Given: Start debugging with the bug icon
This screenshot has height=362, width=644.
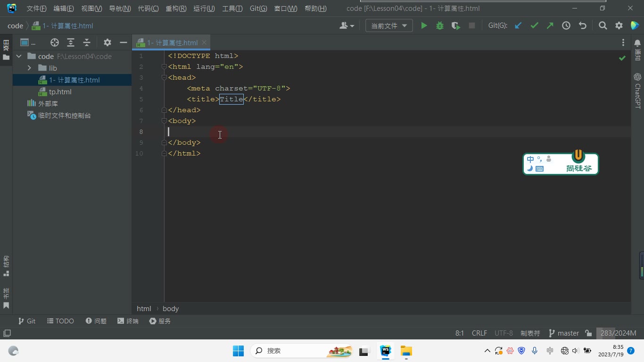Looking at the screenshot, I should [440, 26].
